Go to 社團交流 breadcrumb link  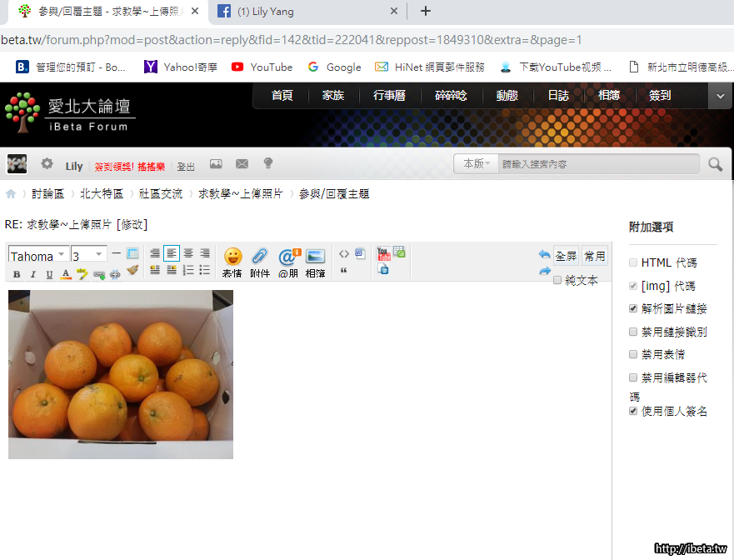[x=161, y=193]
